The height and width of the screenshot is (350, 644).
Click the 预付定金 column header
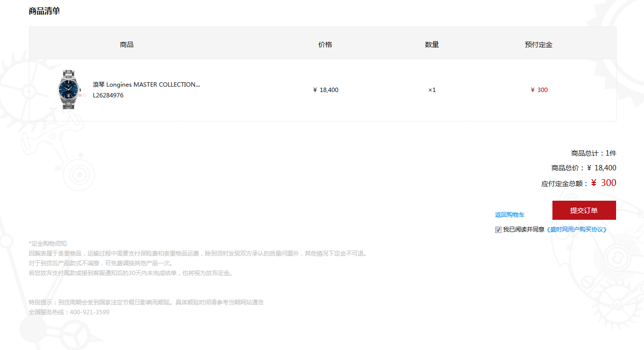pos(538,45)
